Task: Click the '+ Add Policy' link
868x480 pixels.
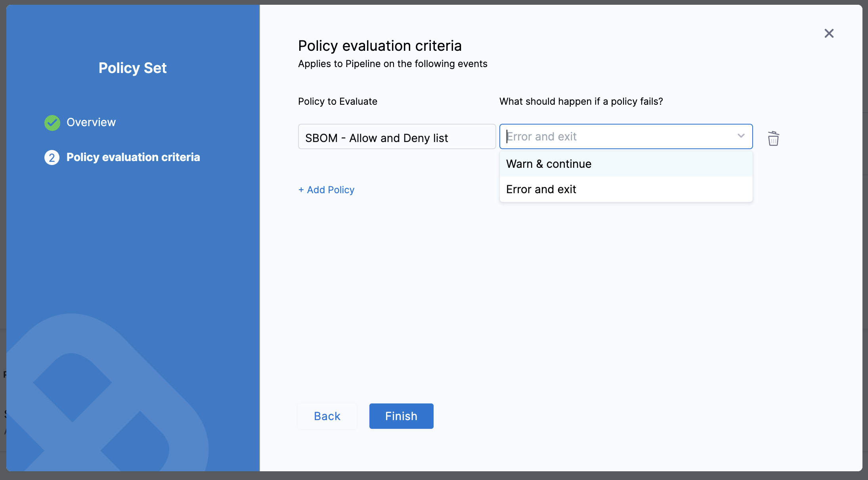Action: 326,190
